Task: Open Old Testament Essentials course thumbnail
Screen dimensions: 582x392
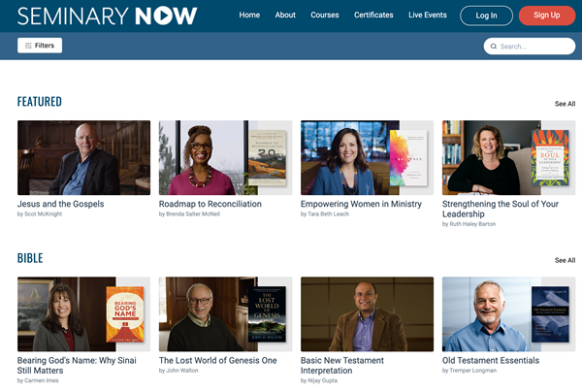Action: pyautogui.click(x=508, y=314)
